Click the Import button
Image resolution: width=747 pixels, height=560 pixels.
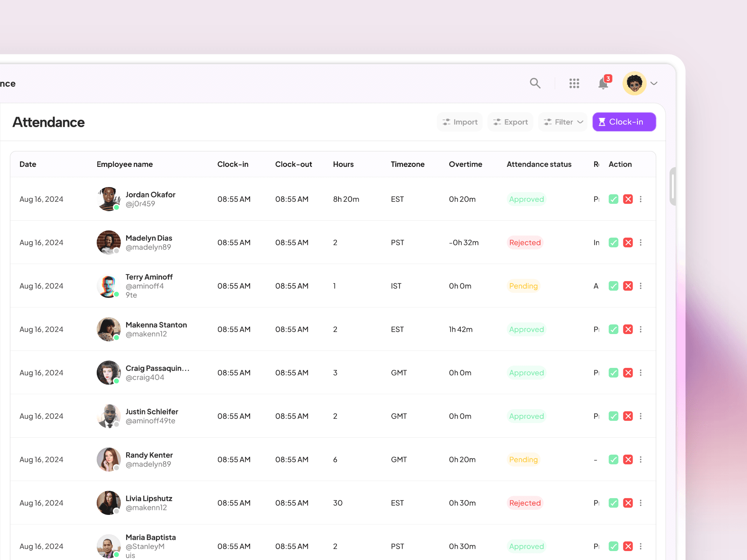pos(460,122)
